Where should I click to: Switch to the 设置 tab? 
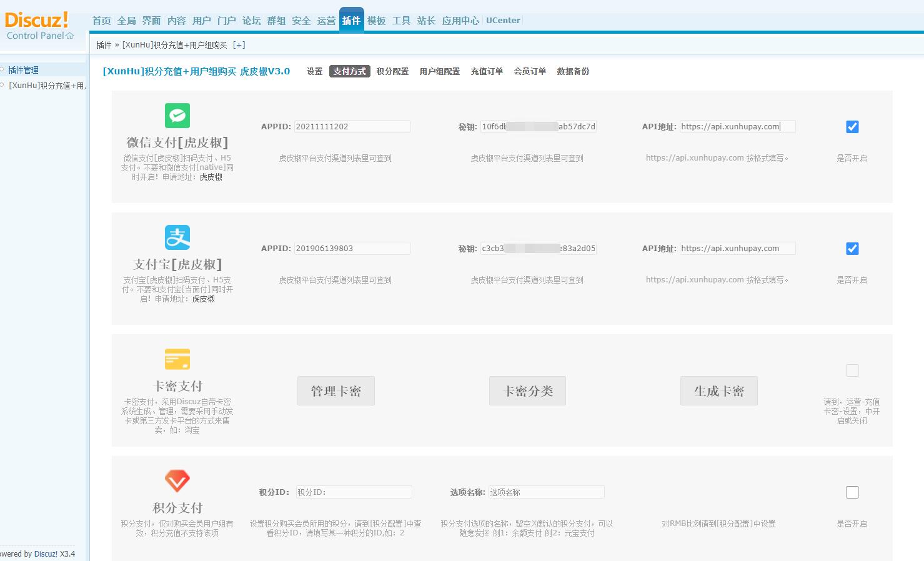(315, 71)
